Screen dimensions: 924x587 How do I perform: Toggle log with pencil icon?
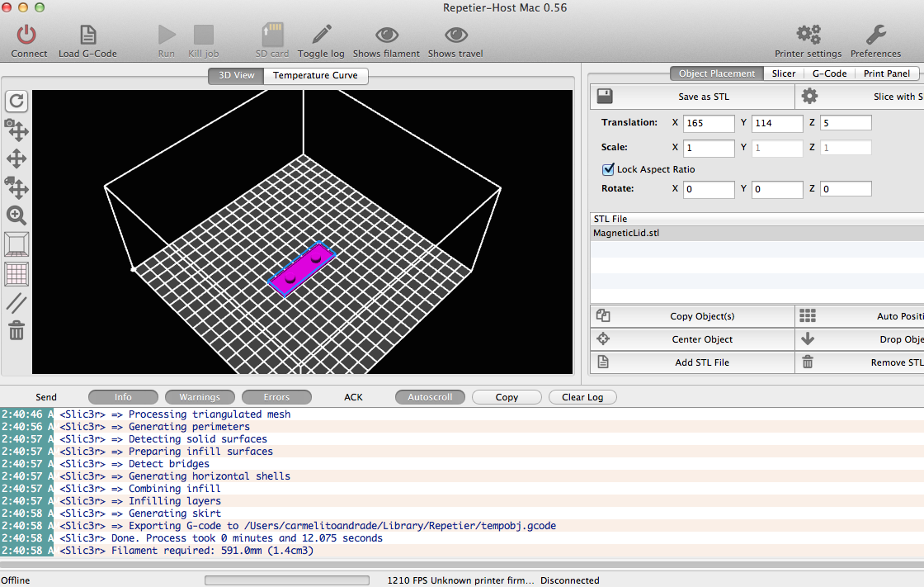(321, 34)
